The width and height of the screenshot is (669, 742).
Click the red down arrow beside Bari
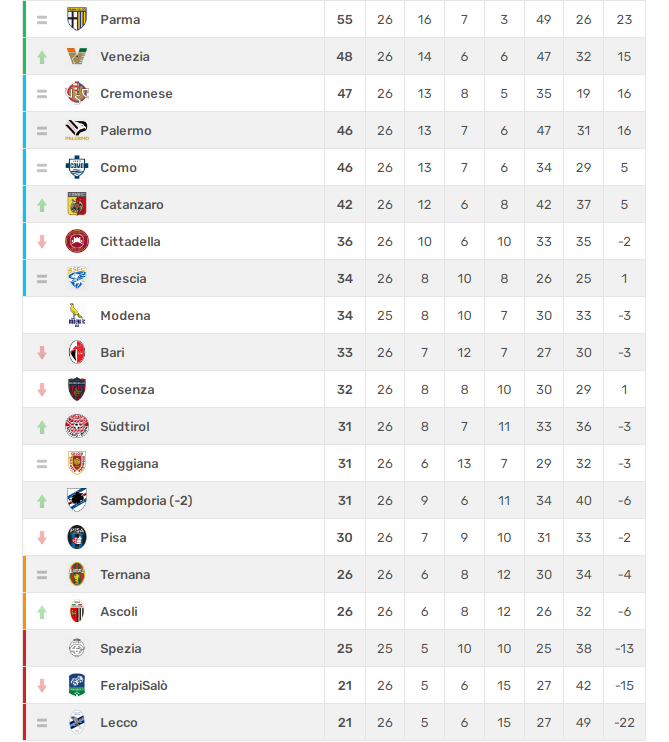pyautogui.click(x=42, y=353)
